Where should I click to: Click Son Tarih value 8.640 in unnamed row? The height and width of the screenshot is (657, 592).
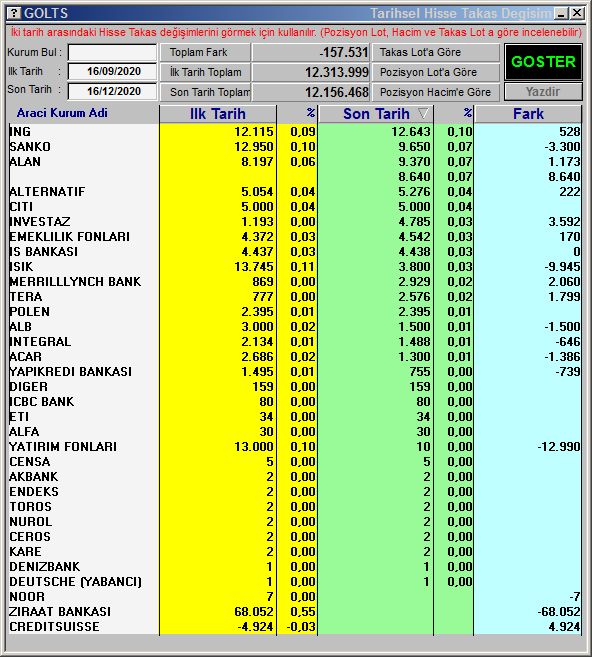point(414,177)
